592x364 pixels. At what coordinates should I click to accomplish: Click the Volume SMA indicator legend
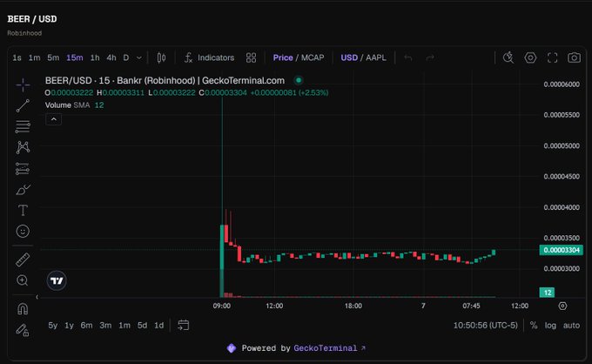coord(74,105)
